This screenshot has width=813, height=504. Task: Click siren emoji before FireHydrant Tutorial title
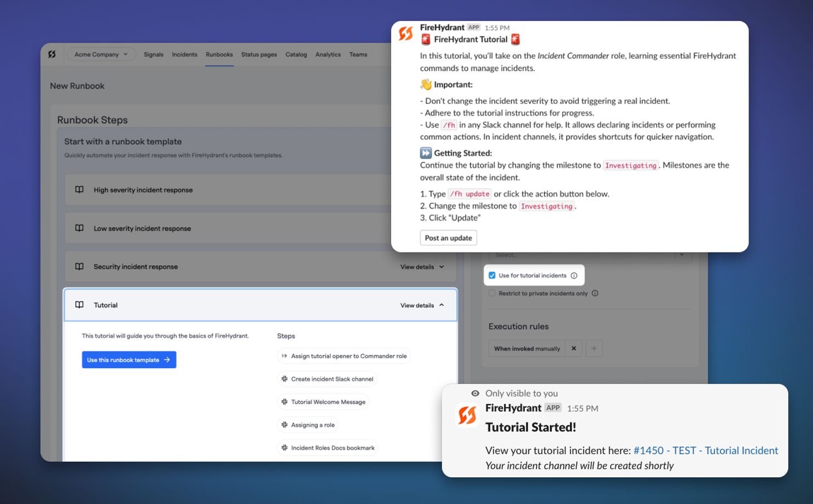pos(426,39)
